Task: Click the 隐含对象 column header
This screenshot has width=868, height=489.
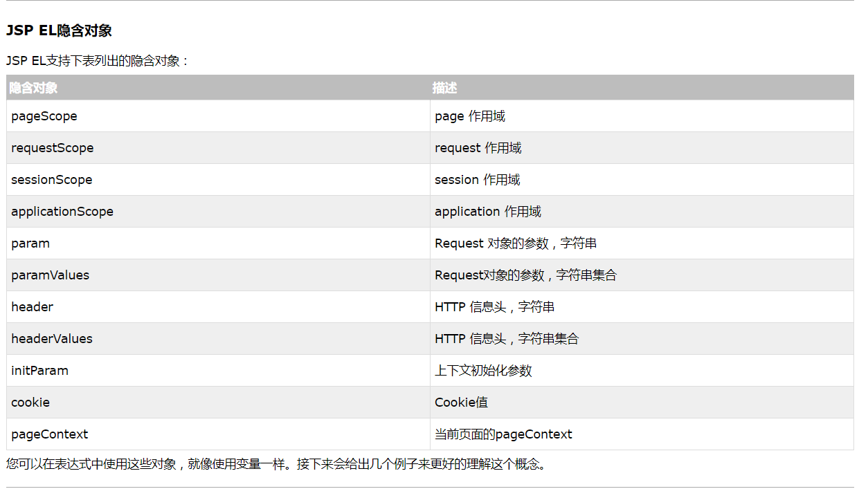Action: pyautogui.click(x=33, y=88)
